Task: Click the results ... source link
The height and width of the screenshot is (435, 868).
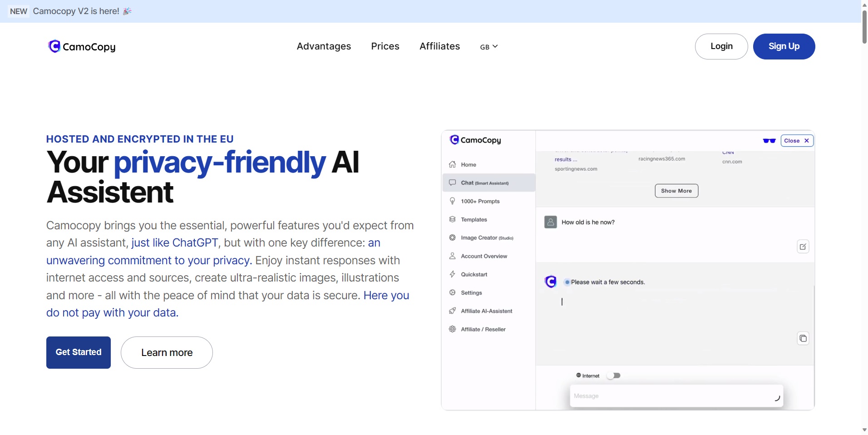Action: pyautogui.click(x=566, y=159)
